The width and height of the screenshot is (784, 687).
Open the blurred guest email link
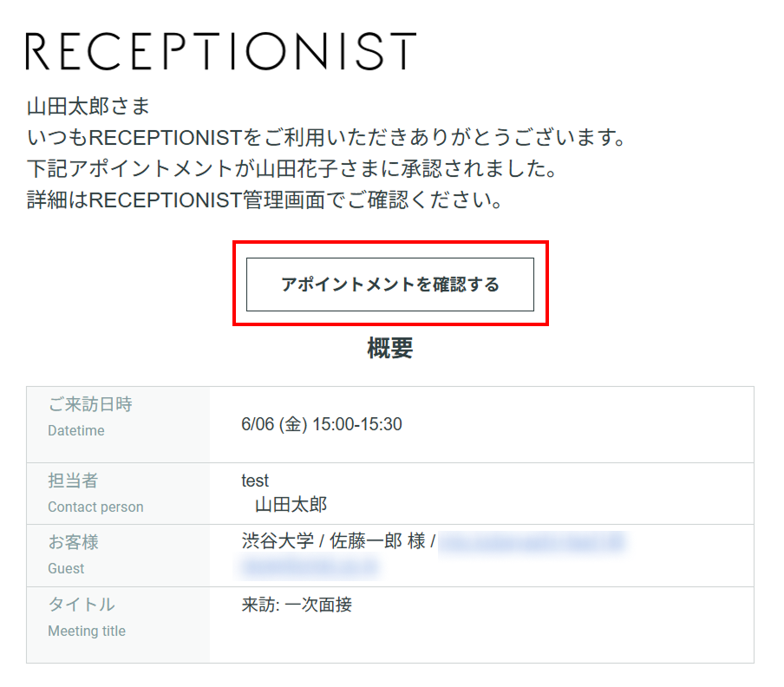(x=532, y=543)
